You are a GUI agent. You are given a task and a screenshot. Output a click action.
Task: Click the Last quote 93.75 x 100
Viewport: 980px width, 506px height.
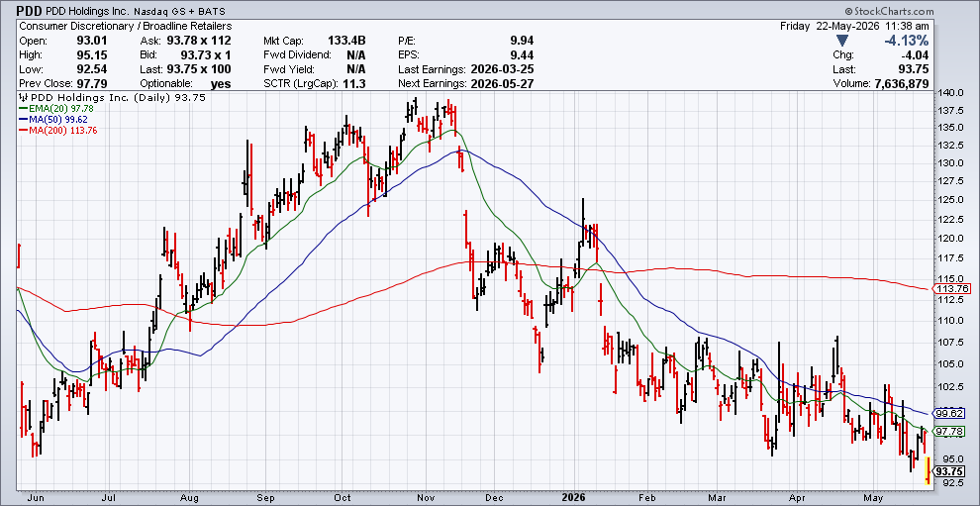(199, 68)
